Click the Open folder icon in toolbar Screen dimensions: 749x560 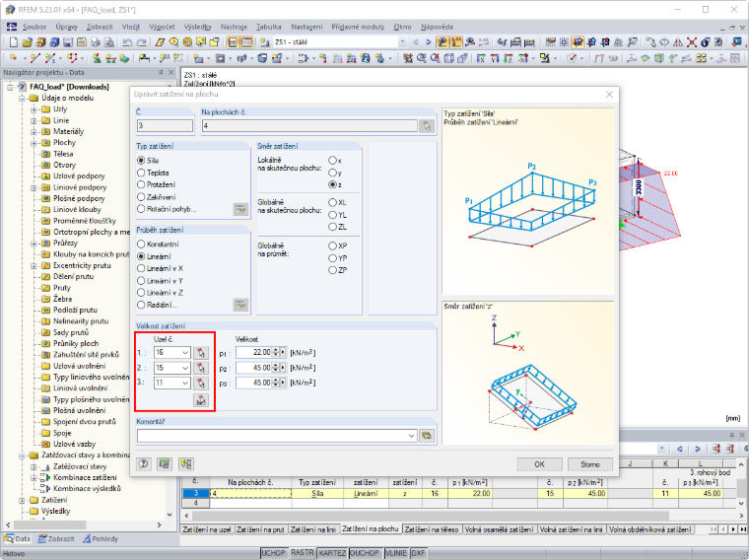pyautogui.click(x=27, y=42)
